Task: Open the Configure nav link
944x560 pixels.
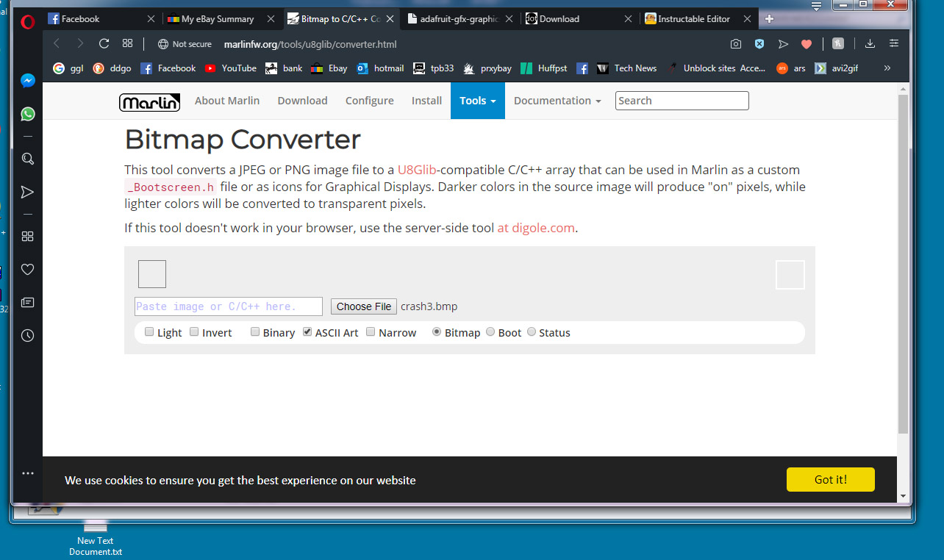Action: [370, 101]
